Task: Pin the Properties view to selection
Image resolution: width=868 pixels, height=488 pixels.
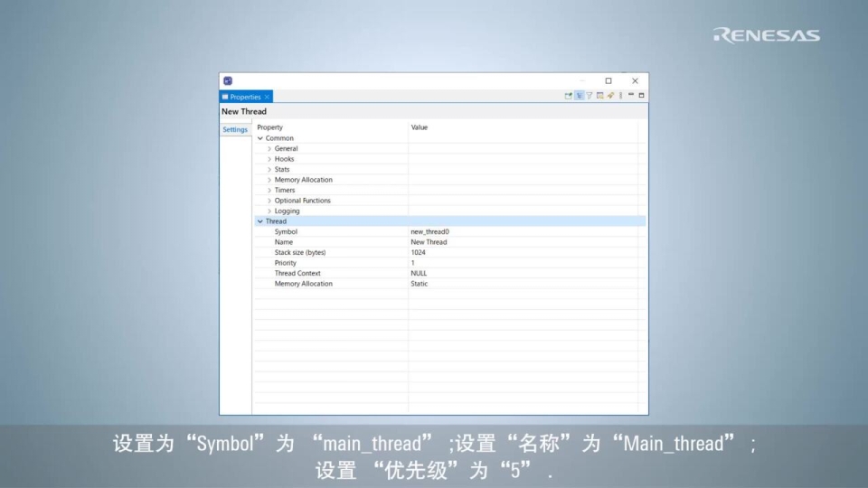Action: pos(610,96)
